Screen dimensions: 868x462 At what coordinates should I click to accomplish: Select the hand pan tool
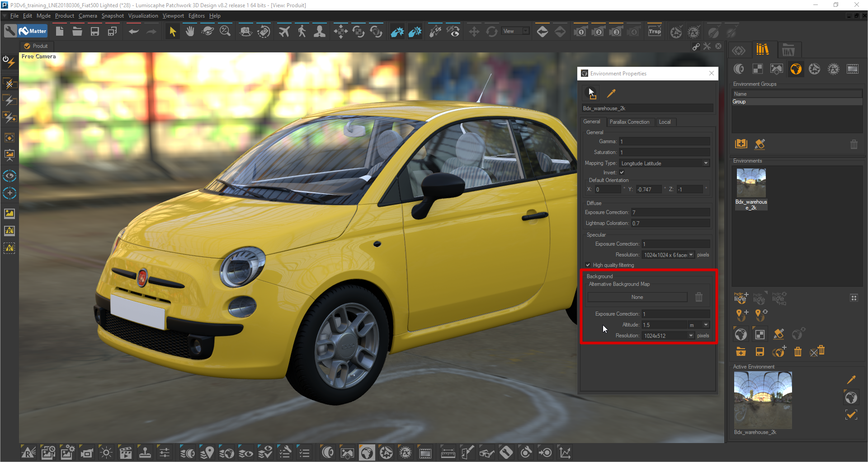pyautogui.click(x=190, y=31)
